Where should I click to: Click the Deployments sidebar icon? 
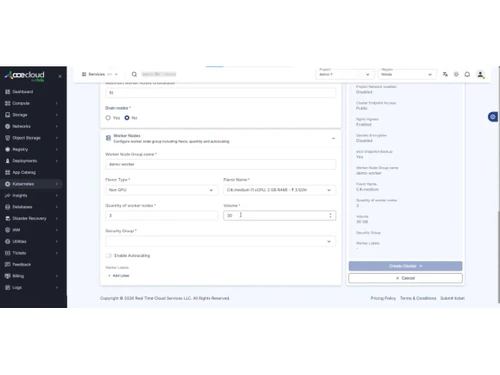point(8,161)
